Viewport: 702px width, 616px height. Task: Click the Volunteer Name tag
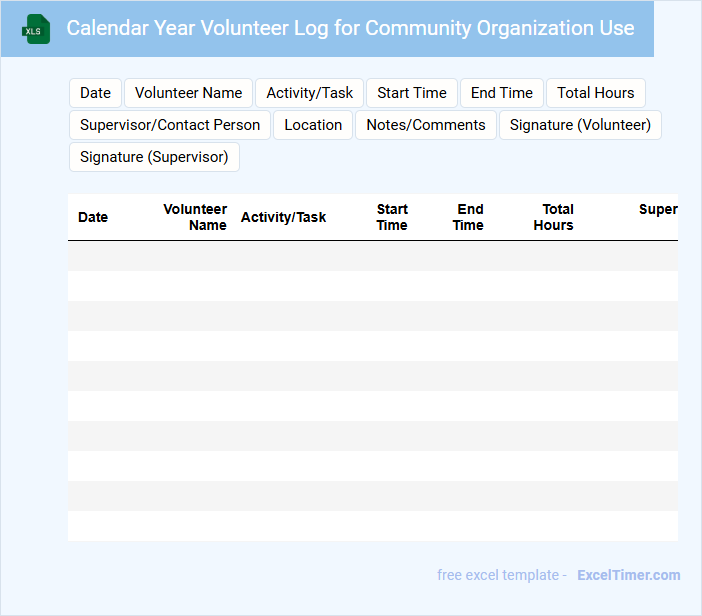coord(188,93)
